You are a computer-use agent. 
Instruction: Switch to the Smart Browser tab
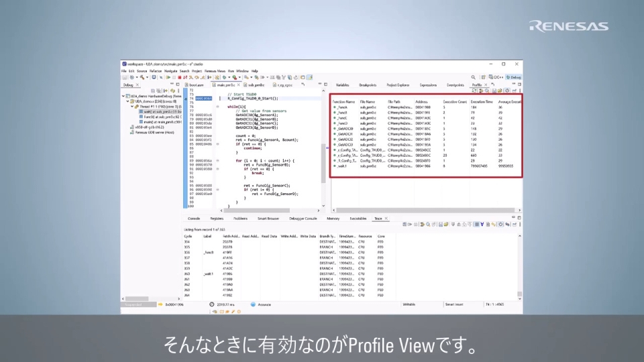tap(268, 219)
